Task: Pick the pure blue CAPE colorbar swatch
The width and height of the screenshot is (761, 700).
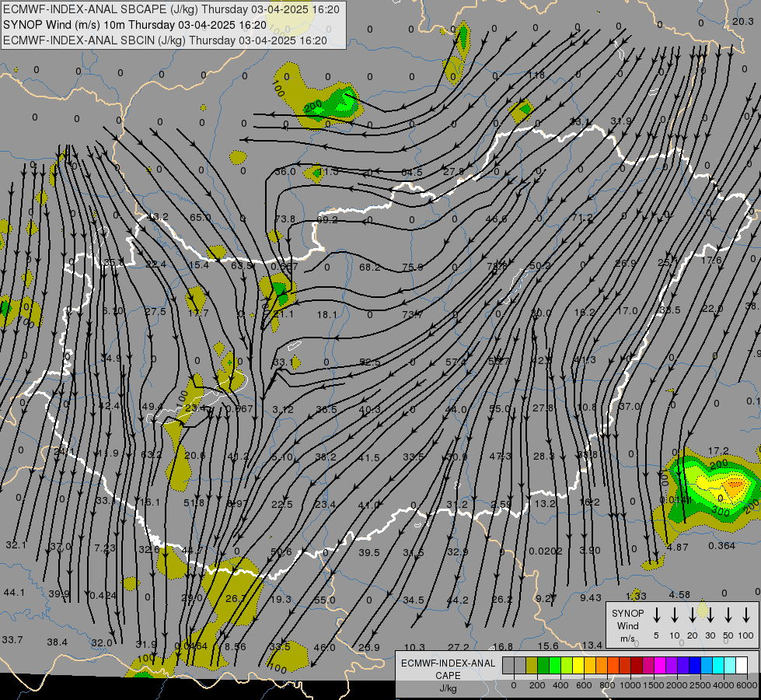Action: coord(694,666)
